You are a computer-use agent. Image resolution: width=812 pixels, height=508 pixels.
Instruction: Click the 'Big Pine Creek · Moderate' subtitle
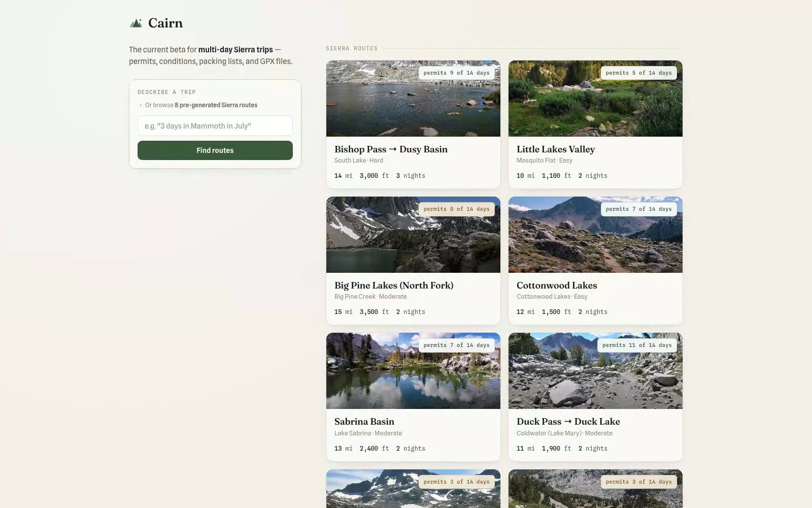tap(370, 297)
